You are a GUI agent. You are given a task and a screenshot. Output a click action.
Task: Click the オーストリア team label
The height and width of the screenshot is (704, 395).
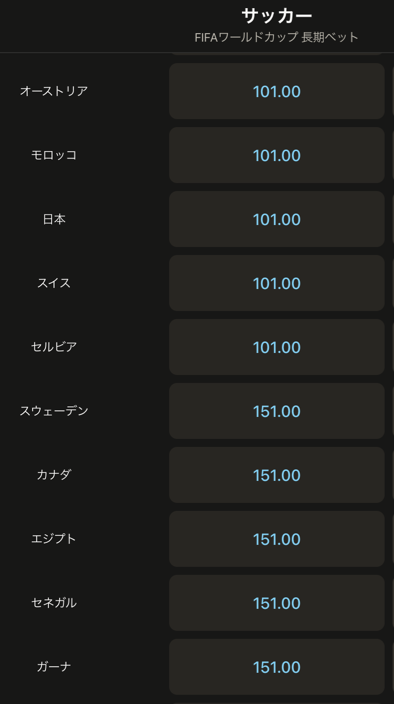point(54,91)
